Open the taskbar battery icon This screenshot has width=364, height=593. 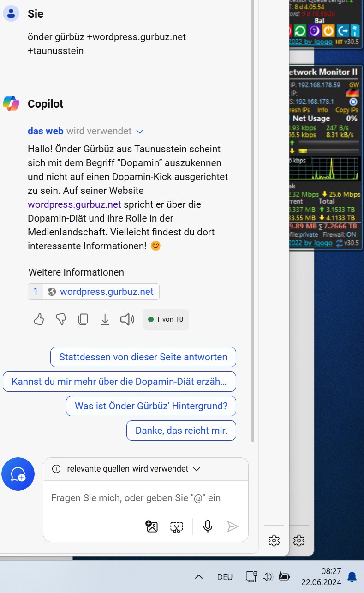(x=285, y=577)
